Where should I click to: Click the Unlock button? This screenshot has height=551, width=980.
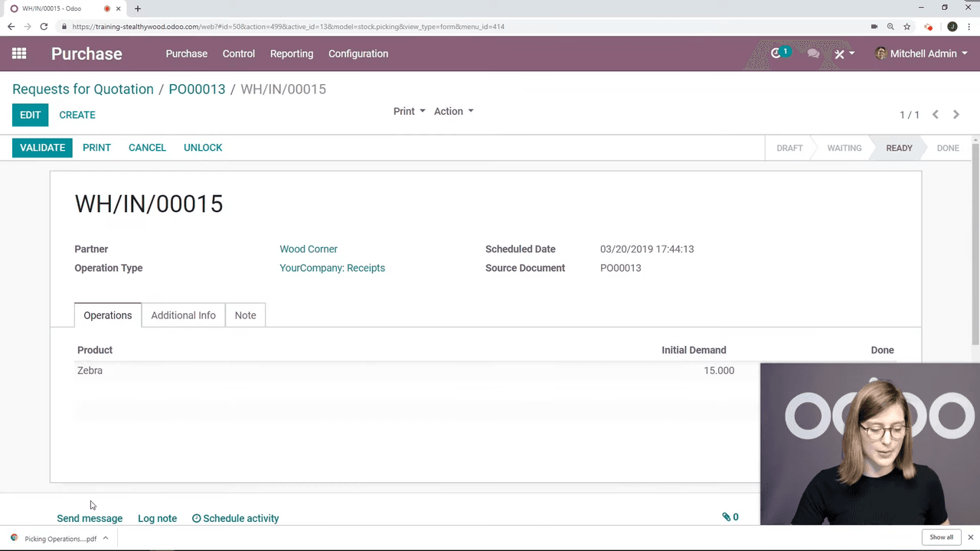click(x=203, y=148)
